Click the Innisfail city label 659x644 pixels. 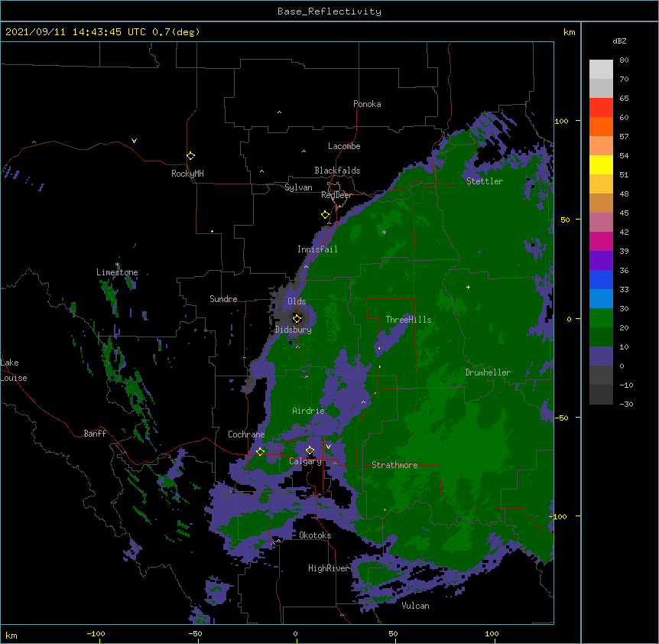coord(317,249)
